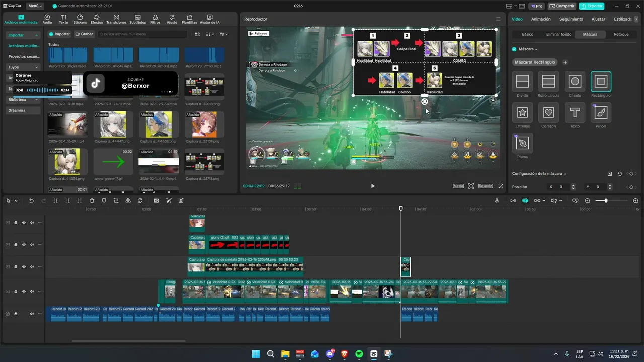Zoom in the timeline with plus magnifier
The width and height of the screenshot is (644, 362).
pos(635,201)
